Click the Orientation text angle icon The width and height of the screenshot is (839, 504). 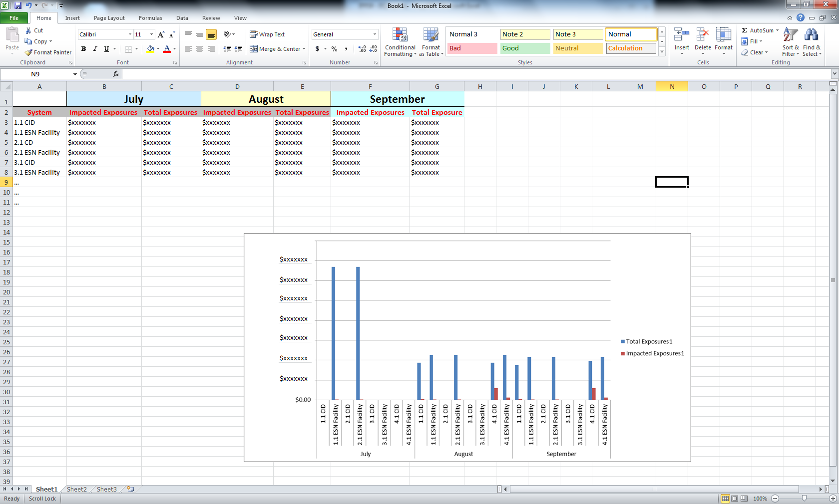click(228, 34)
